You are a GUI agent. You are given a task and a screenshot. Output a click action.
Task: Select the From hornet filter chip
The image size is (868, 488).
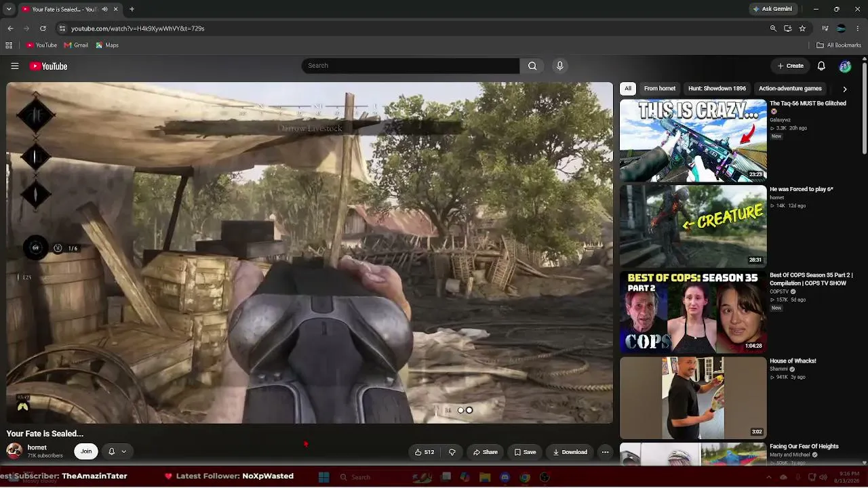point(660,89)
